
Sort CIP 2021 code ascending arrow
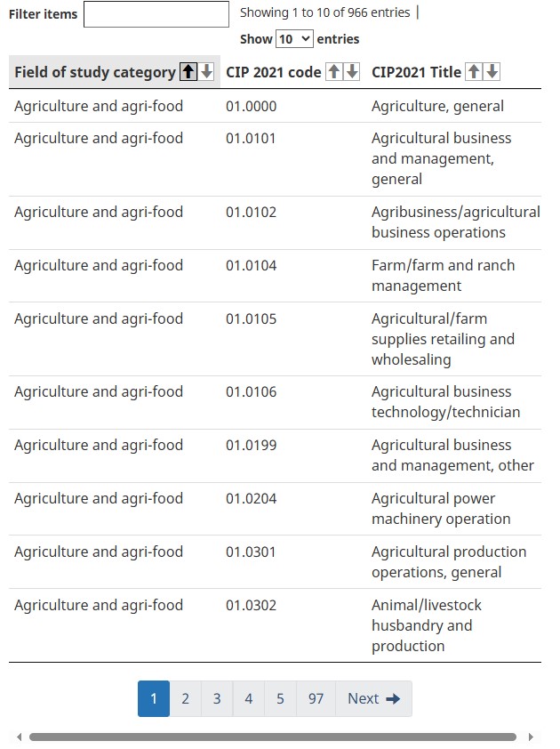(333, 72)
